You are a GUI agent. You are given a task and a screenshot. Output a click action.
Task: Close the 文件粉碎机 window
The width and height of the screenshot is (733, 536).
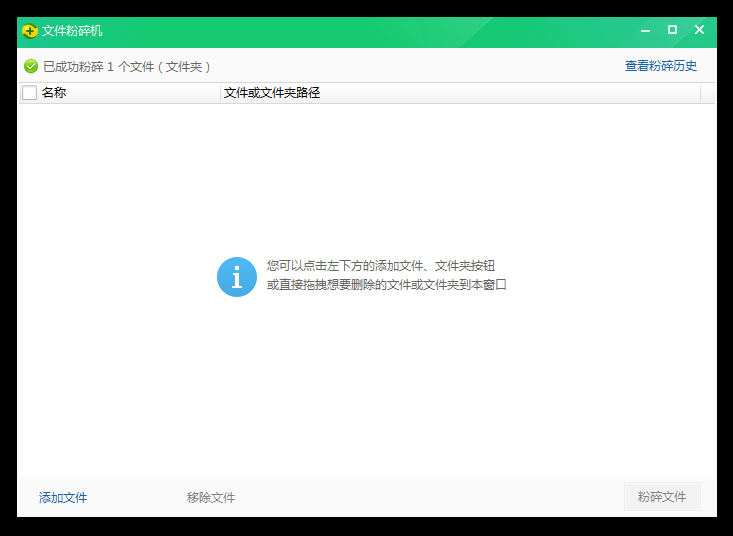pos(699,31)
